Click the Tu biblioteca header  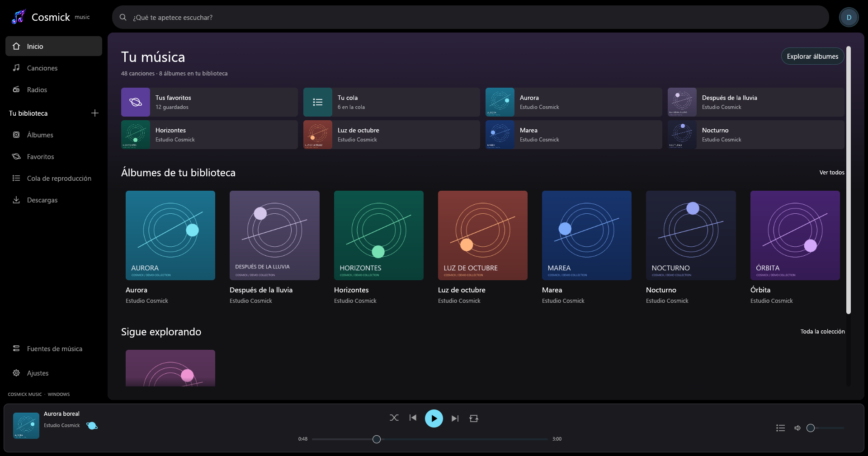pyautogui.click(x=28, y=113)
